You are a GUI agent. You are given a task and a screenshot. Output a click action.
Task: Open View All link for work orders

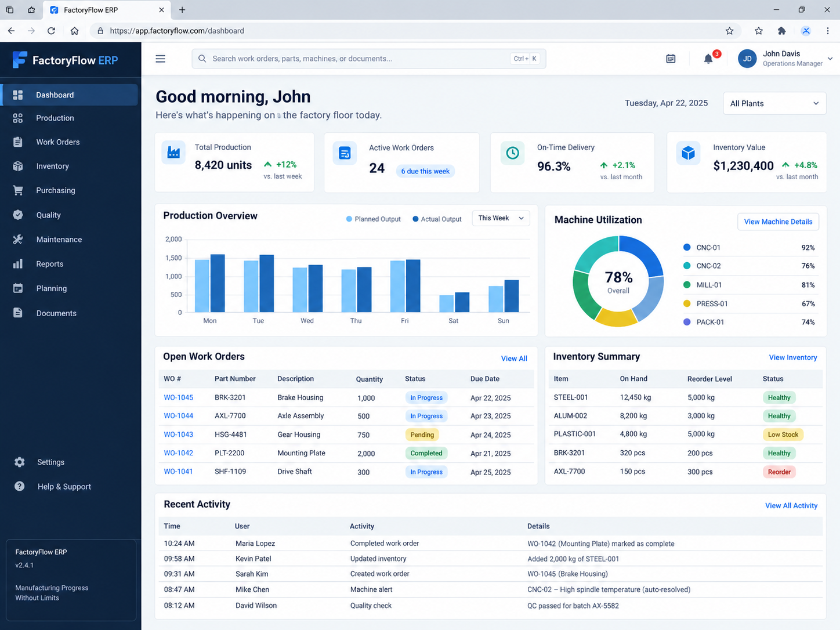514,359
